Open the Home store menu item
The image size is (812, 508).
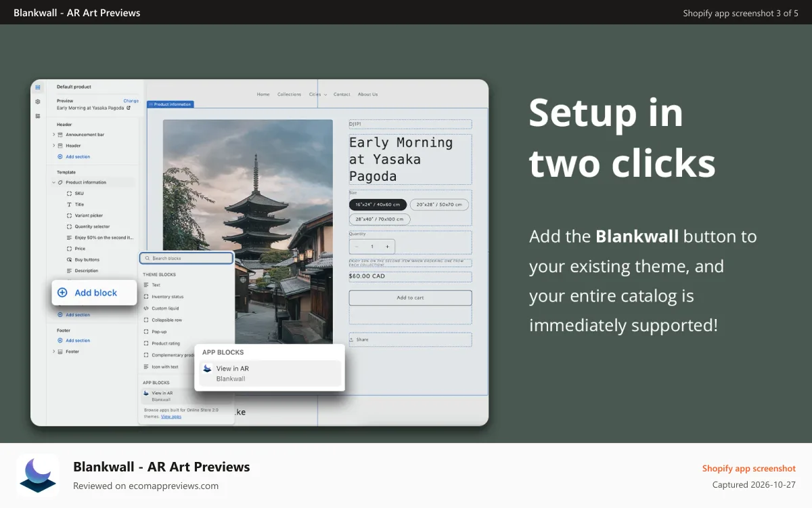click(263, 94)
